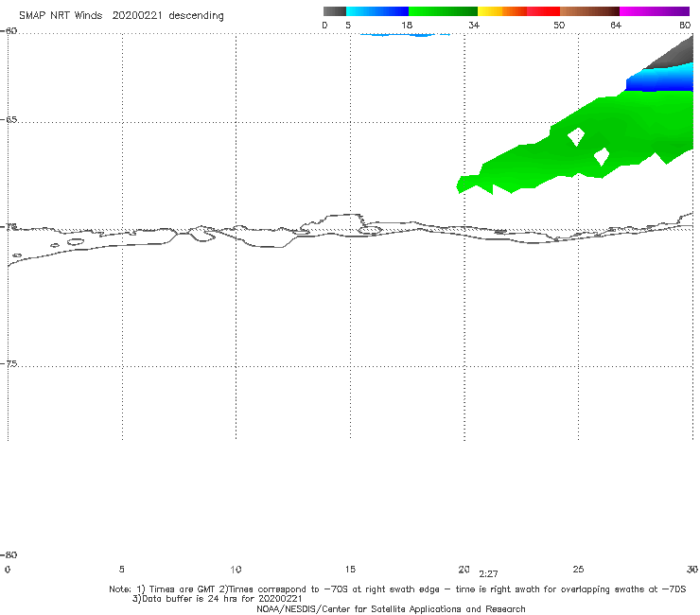Click the NOAA/NESDIS credit line
The width and height of the screenshot is (700, 615).
[391, 608]
